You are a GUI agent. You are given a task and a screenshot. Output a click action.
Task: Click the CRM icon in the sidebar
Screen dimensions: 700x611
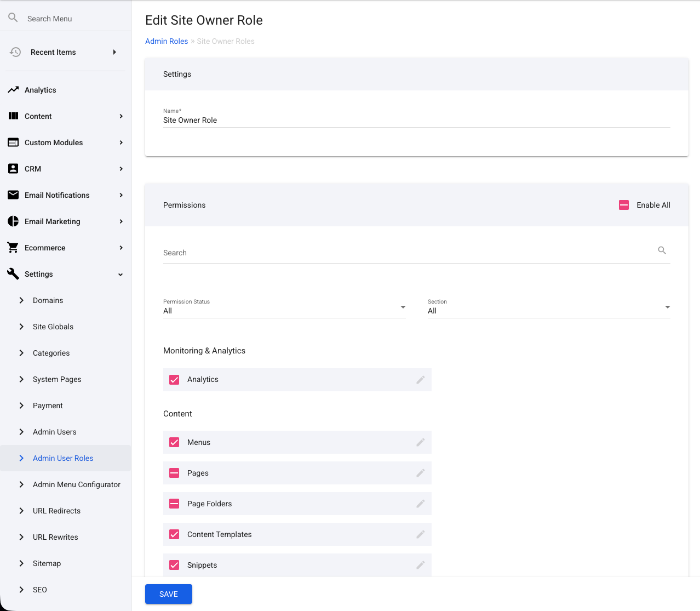point(13,168)
